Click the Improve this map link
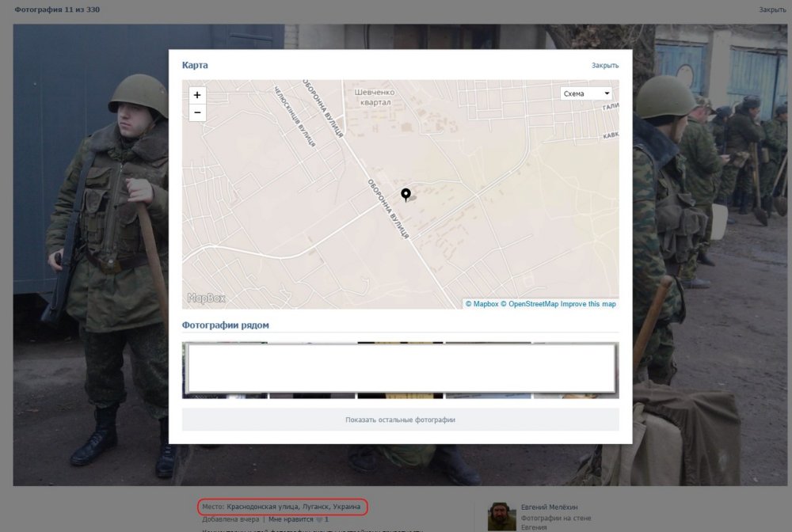The height and width of the screenshot is (532, 792). coord(588,304)
